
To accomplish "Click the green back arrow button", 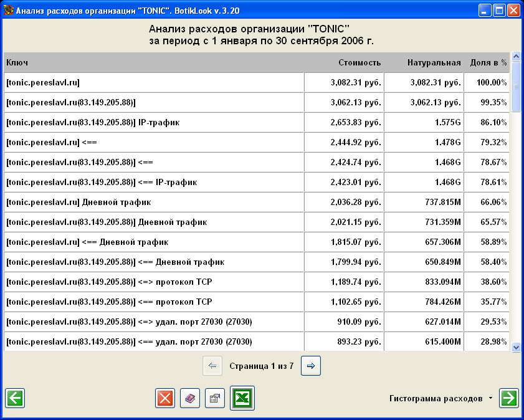I will (x=15, y=398).
